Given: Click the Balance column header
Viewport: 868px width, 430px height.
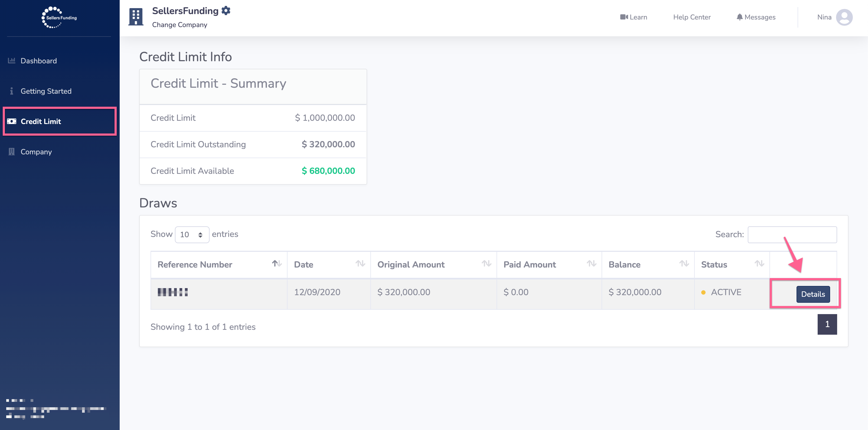Looking at the screenshot, I should [x=648, y=265].
